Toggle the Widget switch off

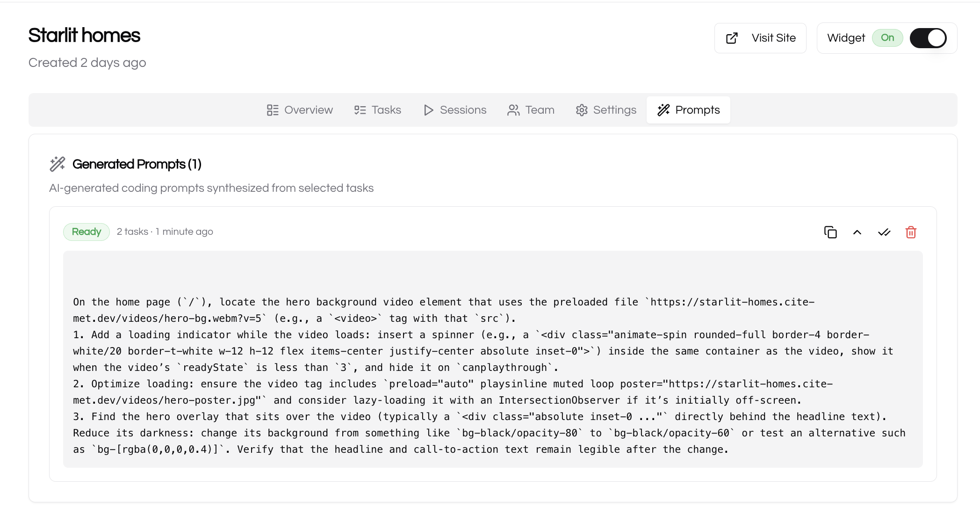928,38
